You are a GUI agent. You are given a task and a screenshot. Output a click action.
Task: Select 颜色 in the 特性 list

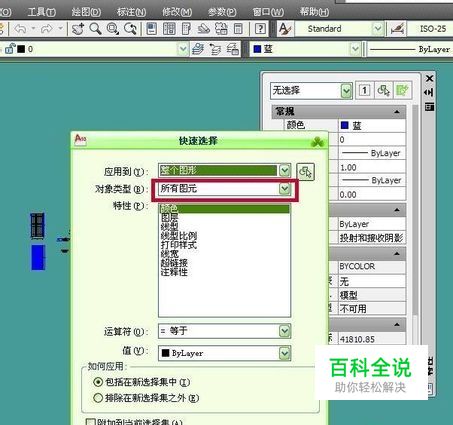tap(224, 209)
